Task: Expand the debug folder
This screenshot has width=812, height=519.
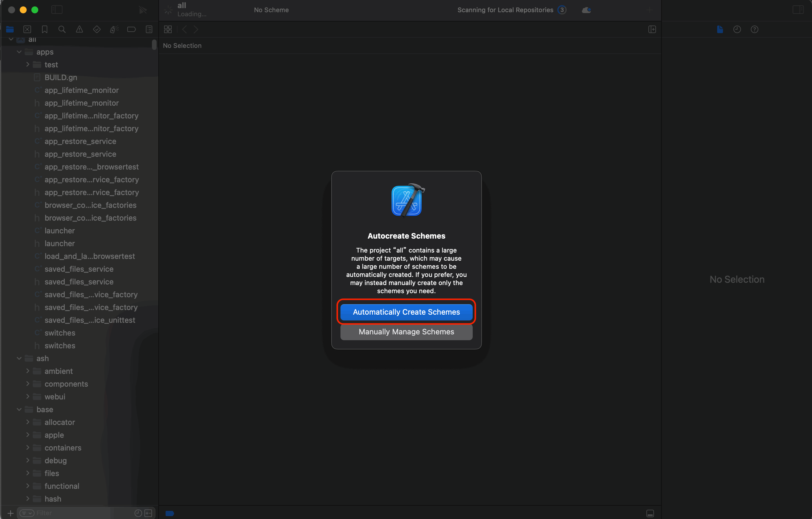Action: (x=28, y=460)
